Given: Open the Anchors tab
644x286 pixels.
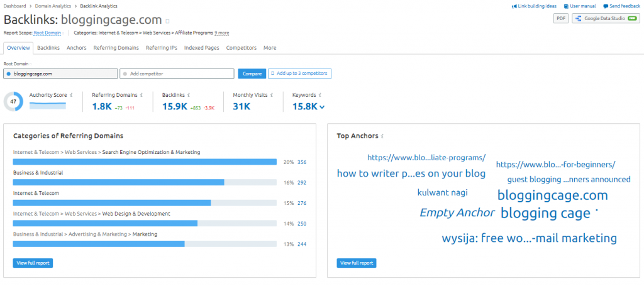Looking at the screenshot, I should click(76, 48).
